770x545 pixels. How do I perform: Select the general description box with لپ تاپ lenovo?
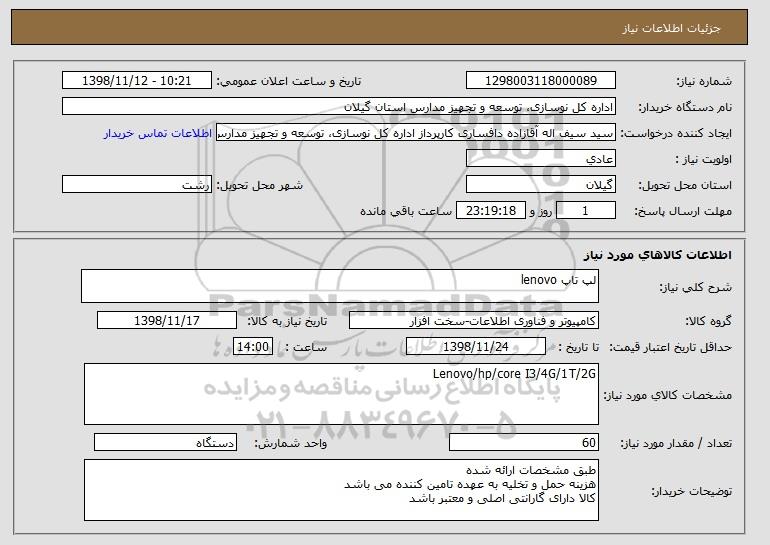click(340, 286)
